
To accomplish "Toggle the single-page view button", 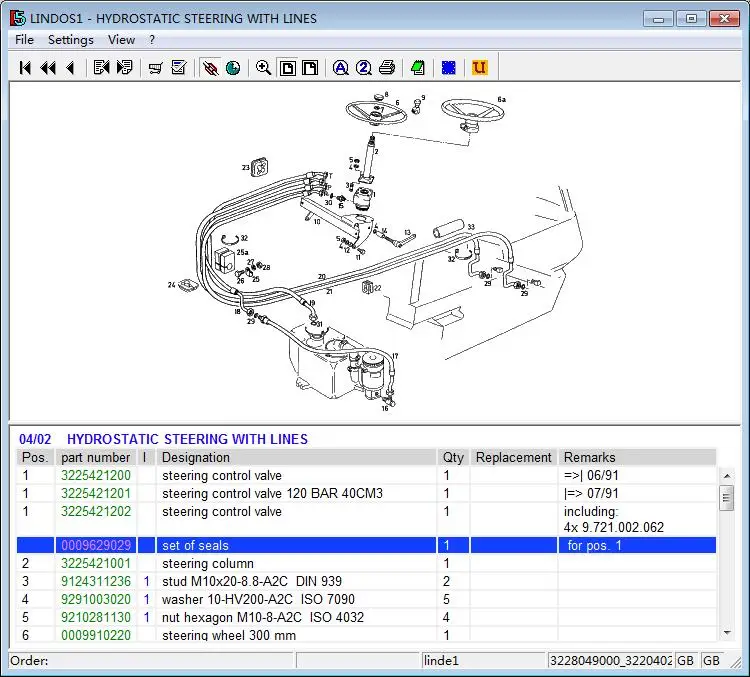I will (287, 68).
